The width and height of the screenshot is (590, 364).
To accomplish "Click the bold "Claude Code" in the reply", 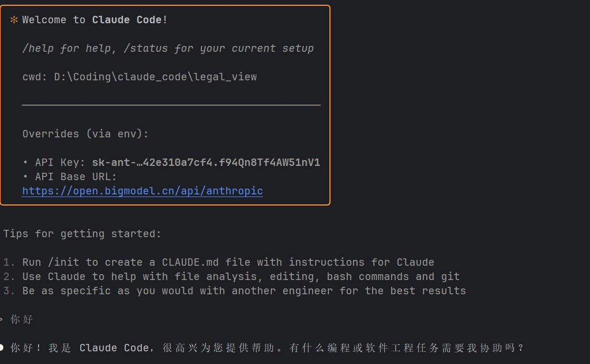I will click(x=114, y=348).
